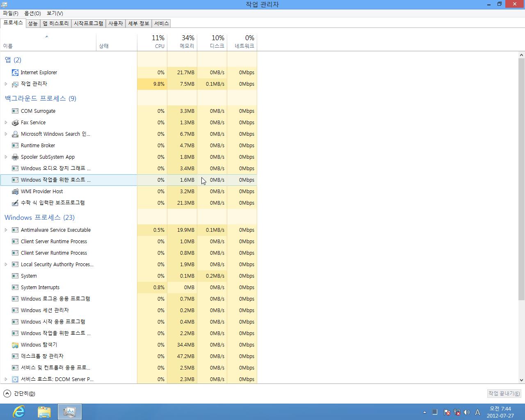
Task: Click the scrollbar down arrow
Action: (x=521, y=380)
